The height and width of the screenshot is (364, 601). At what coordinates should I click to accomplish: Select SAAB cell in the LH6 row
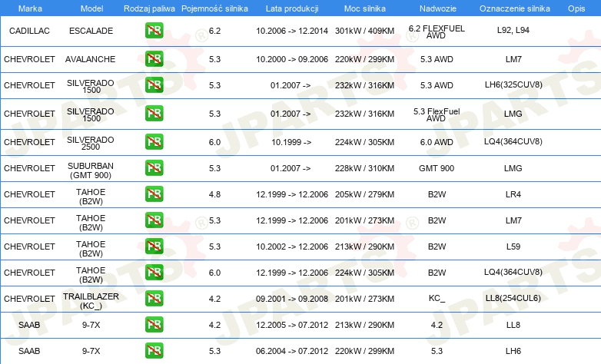(x=29, y=351)
